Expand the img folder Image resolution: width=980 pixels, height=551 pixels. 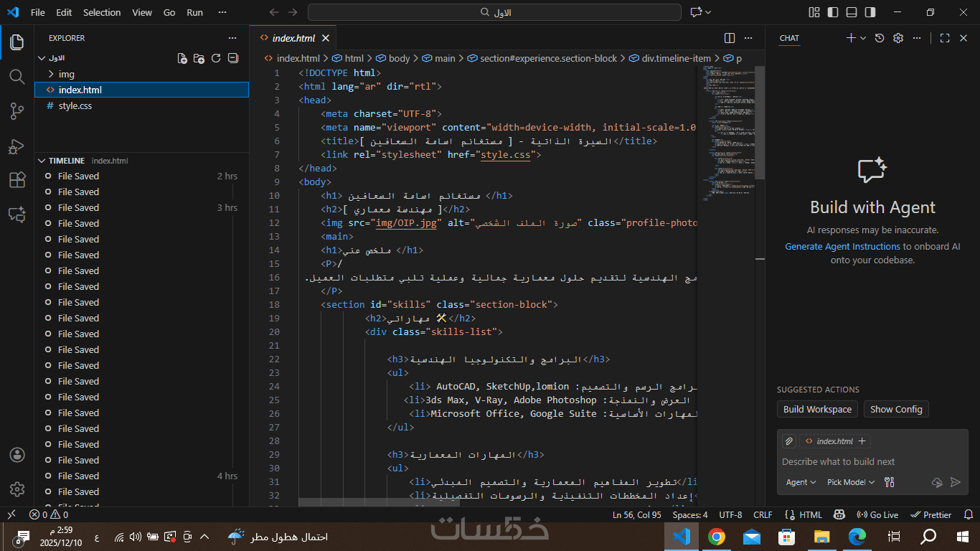[x=66, y=74]
